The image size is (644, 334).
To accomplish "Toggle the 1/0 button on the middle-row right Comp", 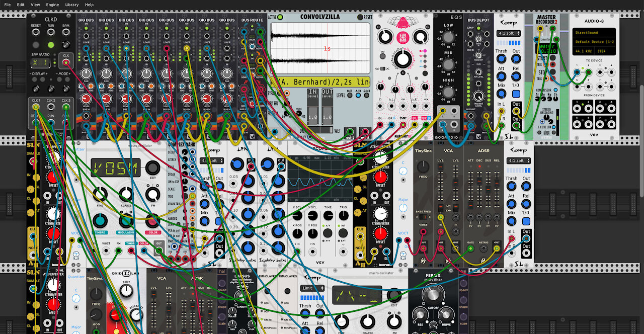I will click(x=526, y=220).
